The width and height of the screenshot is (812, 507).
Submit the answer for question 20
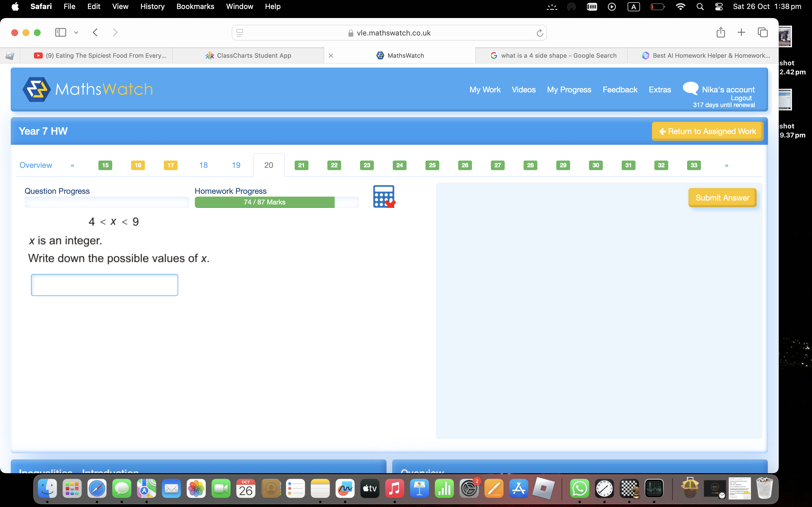coord(722,197)
